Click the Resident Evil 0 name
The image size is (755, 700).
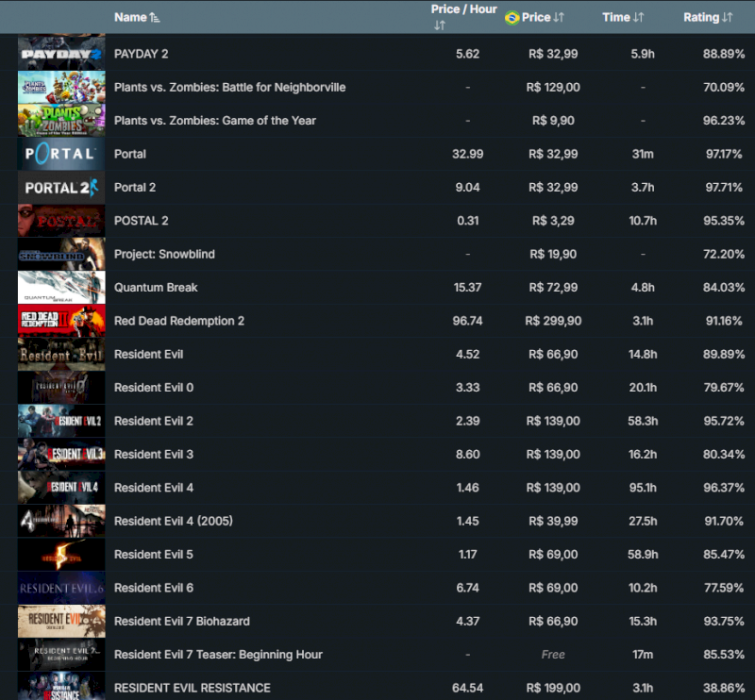coord(154,388)
